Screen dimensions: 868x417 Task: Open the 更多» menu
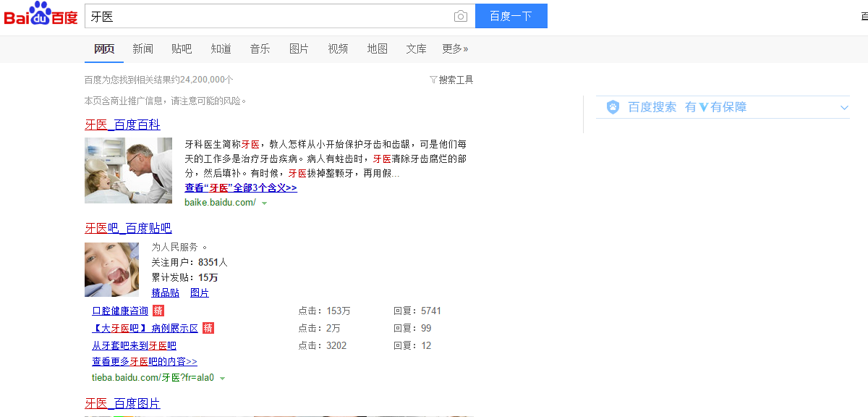pyautogui.click(x=455, y=49)
